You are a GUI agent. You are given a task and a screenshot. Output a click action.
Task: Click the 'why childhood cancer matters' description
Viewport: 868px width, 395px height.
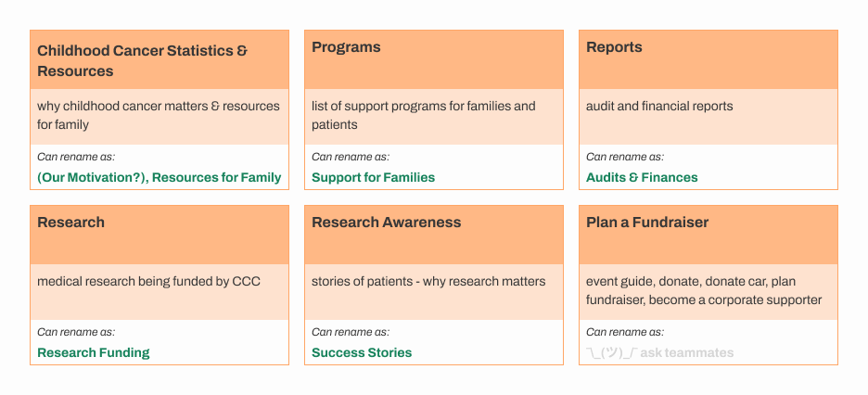coord(159,115)
